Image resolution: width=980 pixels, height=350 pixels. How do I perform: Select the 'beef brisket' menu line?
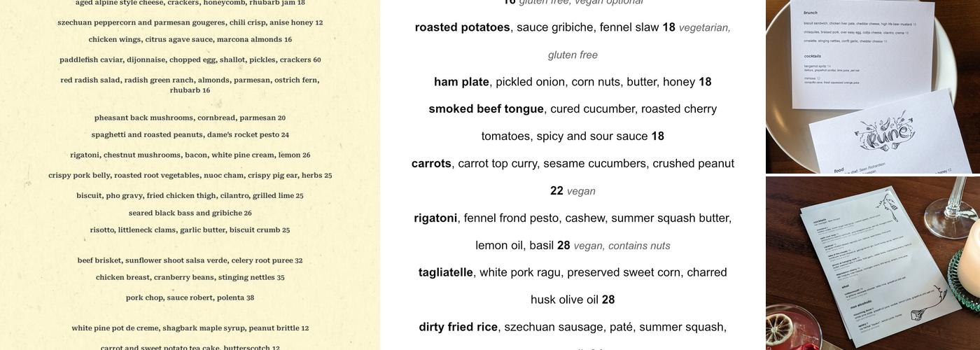[x=190, y=260]
